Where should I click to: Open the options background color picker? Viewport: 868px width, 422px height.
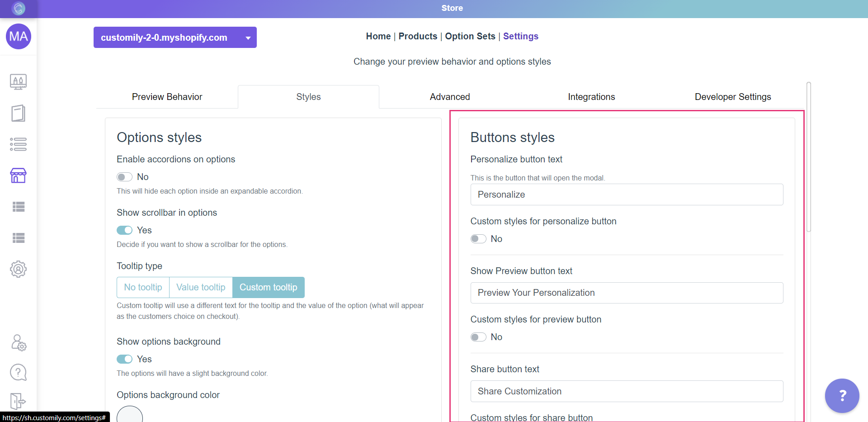point(129,415)
